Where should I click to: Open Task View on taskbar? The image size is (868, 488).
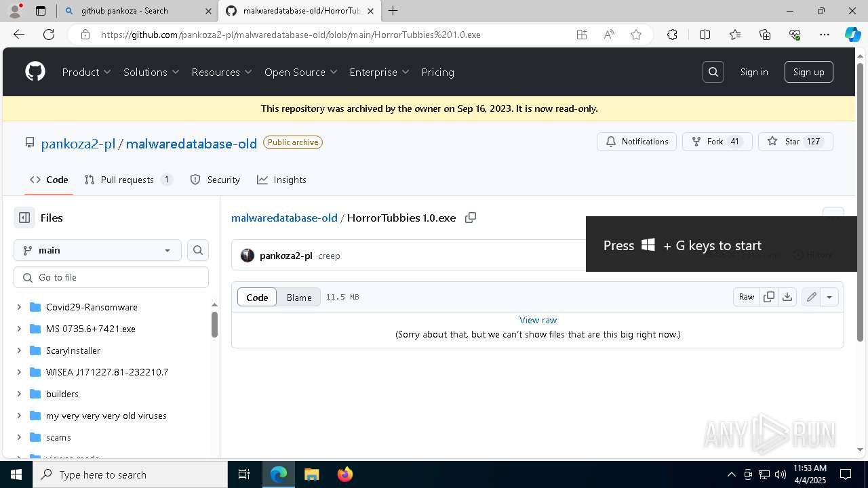click(244, 474)
